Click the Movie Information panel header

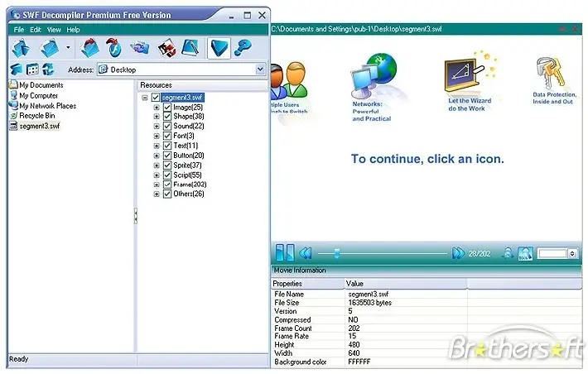tap(427, 271)
